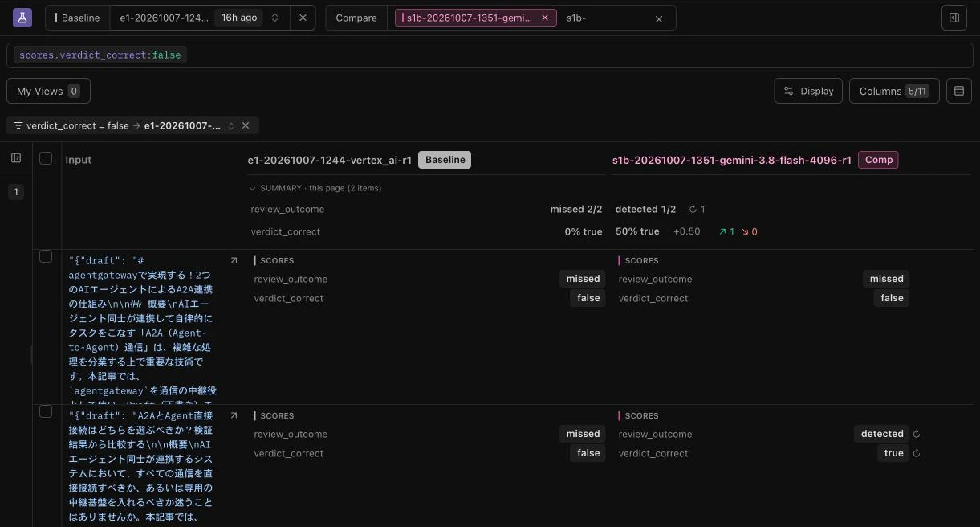Toggle the side panel icon at top right
Screen dimensions: 980x527
click(x=954, y=18)
